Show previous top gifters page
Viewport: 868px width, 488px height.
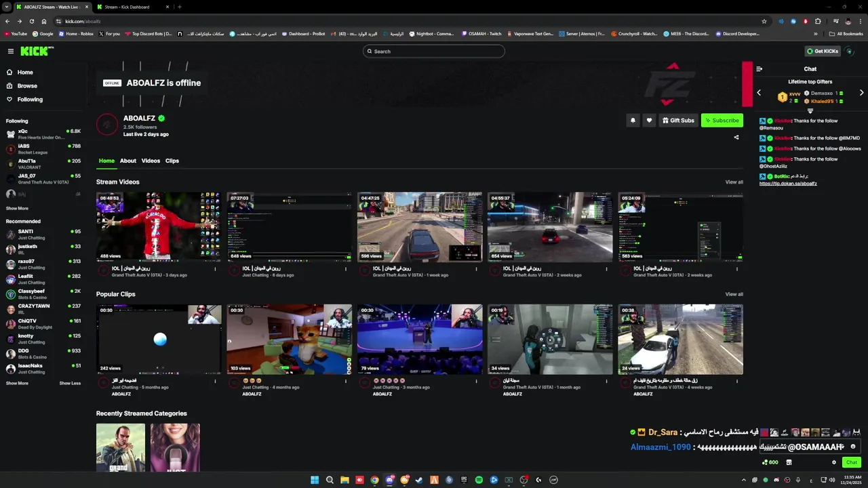pyautogui.click(x=759, y=93)
